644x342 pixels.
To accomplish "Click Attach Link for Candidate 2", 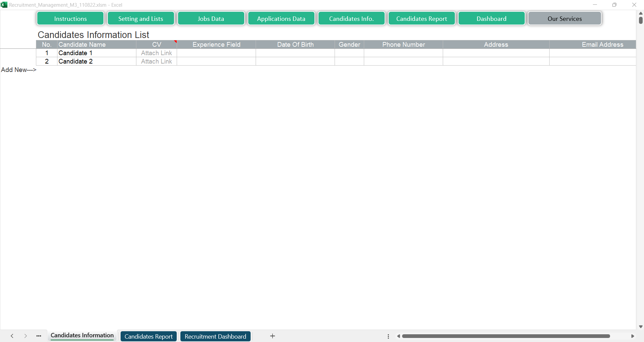I will pyautogui.click(x=156, y=62).
